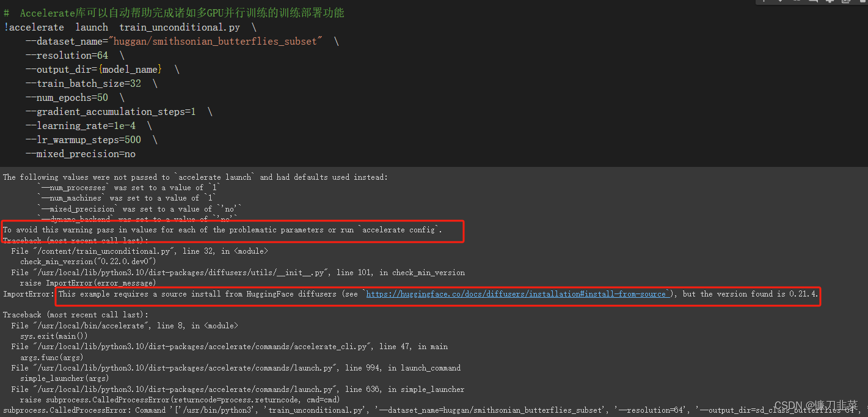Viewport: 868px width, 417px height.
Task: Click the '--resolution=64' argument line
Action: tap(75, 56)
